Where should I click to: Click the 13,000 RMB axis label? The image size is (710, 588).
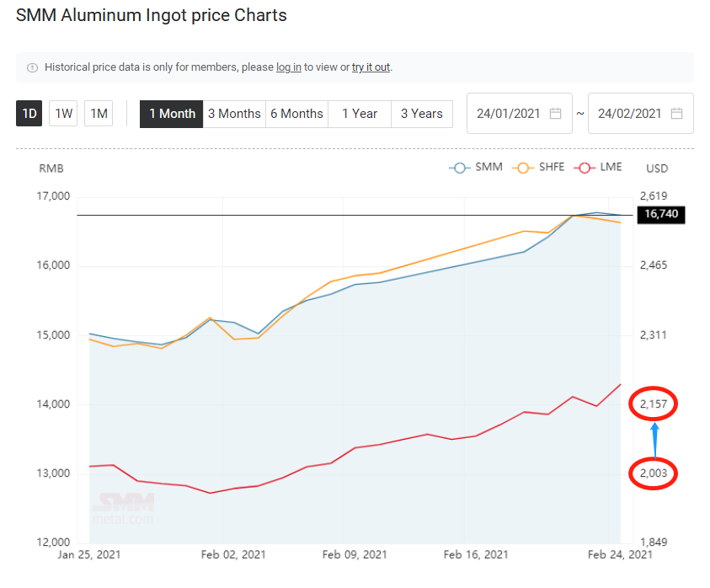[53, 473]
